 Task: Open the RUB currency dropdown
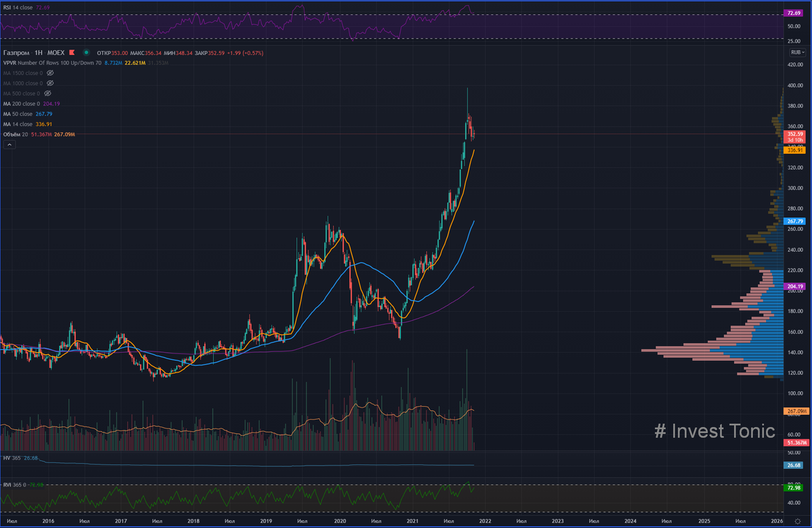(797, 52)
